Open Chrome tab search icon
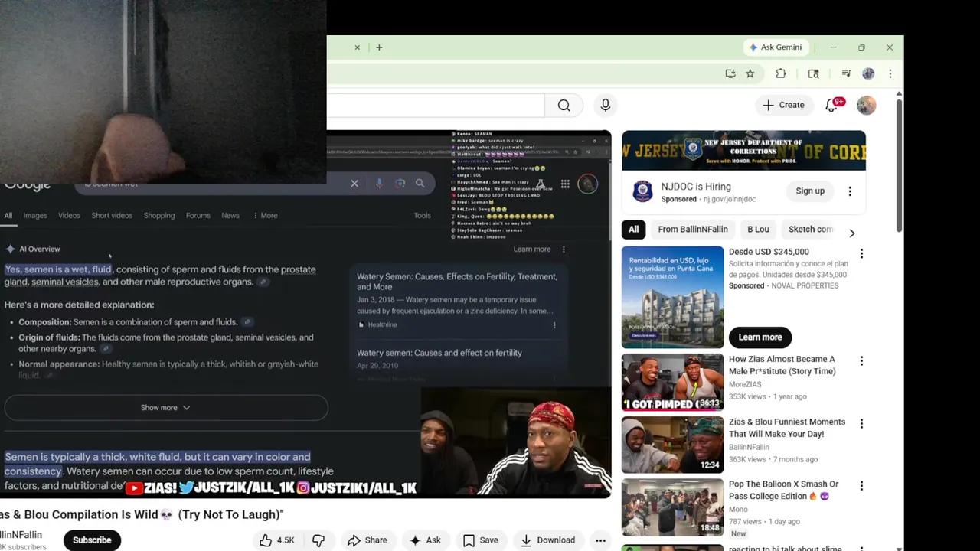The width and height of the screenshot is (980, 551). 813,73
